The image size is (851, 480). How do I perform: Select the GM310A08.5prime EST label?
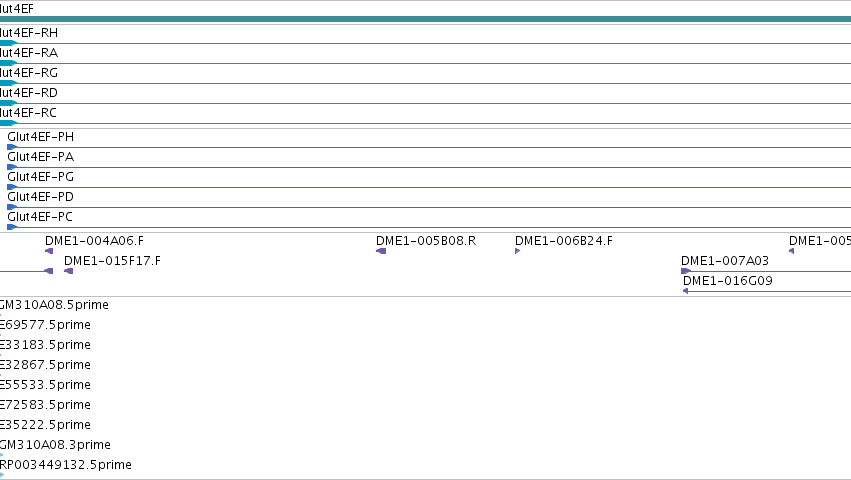pyautogui.click(x=54, y=305)
